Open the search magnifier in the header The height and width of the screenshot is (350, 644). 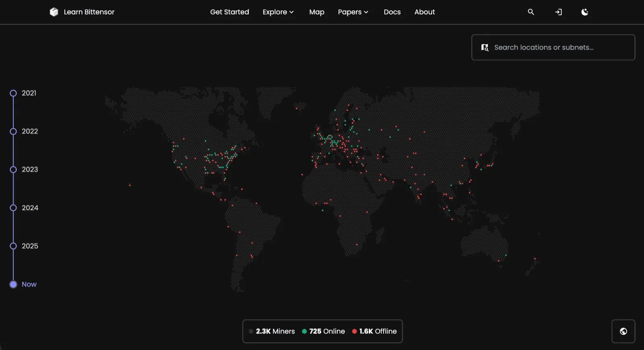click(531, 12)
